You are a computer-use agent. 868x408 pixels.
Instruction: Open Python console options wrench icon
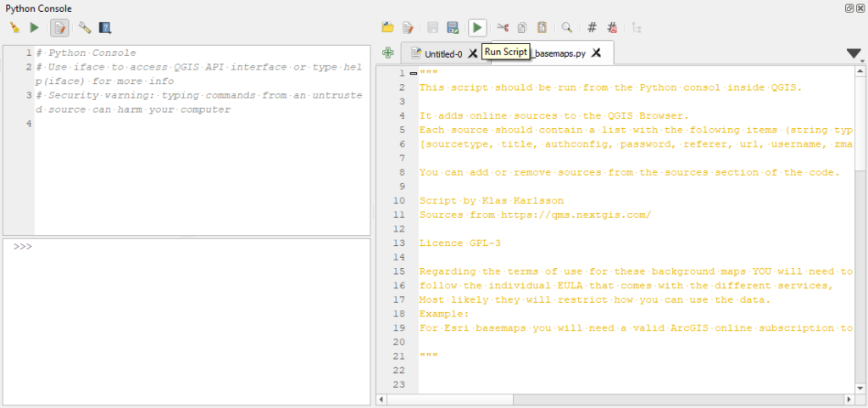click(x=84, y=28)
